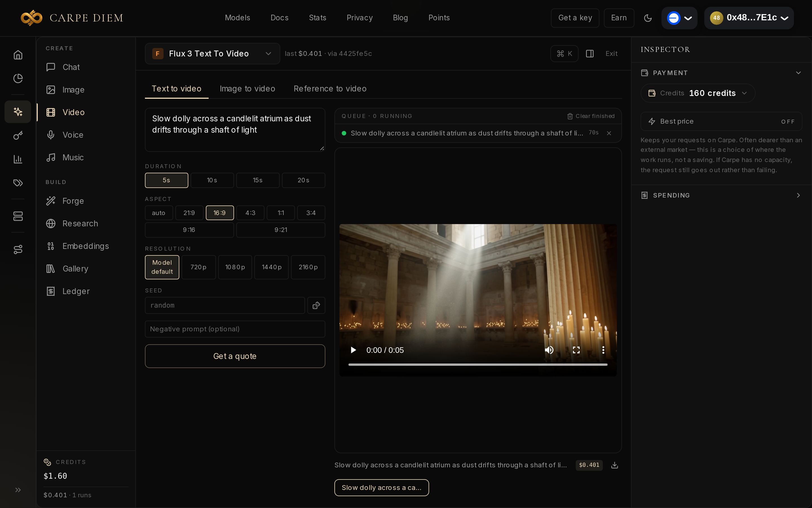The width and height of the screenshot is (812, 508).
Task: Open Ledger in the Build menu
Action: tap(76, 291)
